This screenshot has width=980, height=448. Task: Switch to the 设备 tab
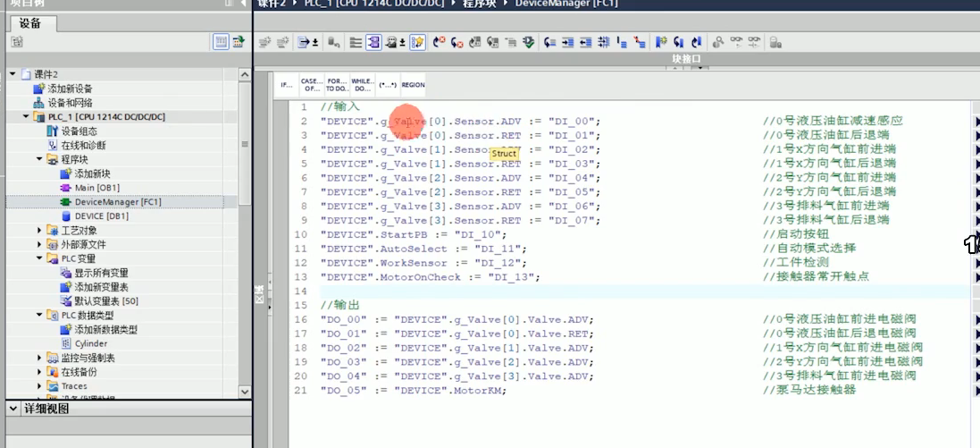pos(29,24)
